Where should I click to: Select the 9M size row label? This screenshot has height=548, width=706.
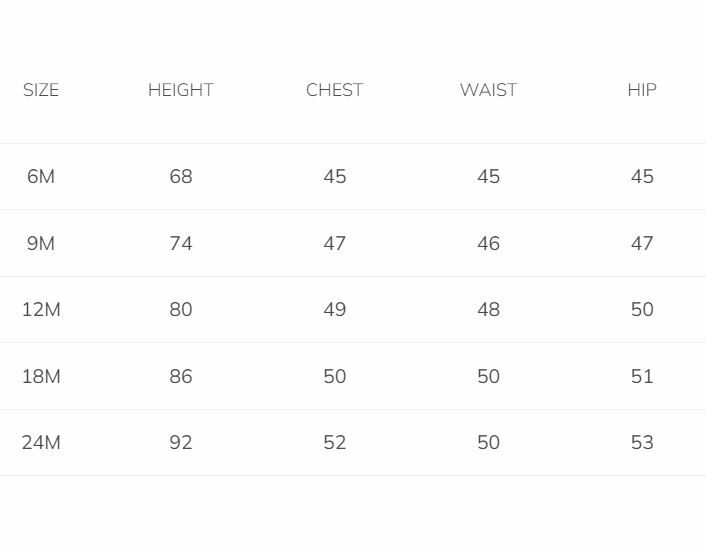[x=41, y=244]
